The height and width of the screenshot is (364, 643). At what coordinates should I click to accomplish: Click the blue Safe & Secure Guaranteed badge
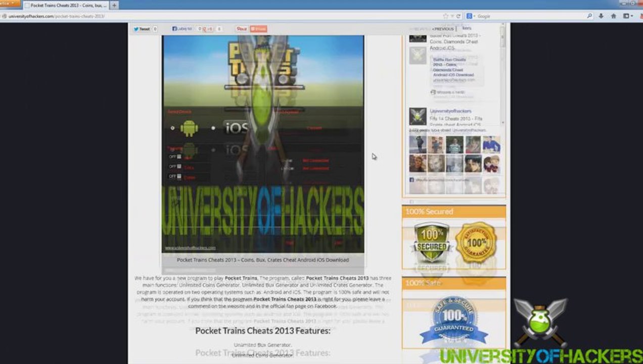(454, 321)
